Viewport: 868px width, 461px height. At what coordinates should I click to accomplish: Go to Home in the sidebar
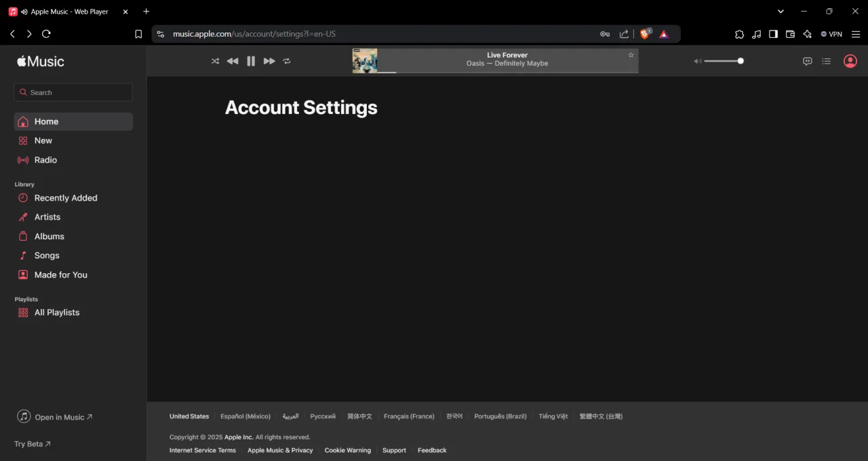pos(73,121)
